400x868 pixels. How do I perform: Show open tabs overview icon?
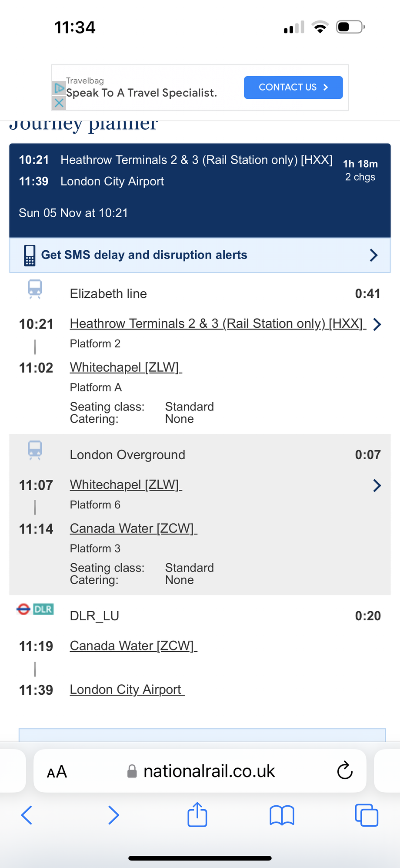[x=367, y=815]
